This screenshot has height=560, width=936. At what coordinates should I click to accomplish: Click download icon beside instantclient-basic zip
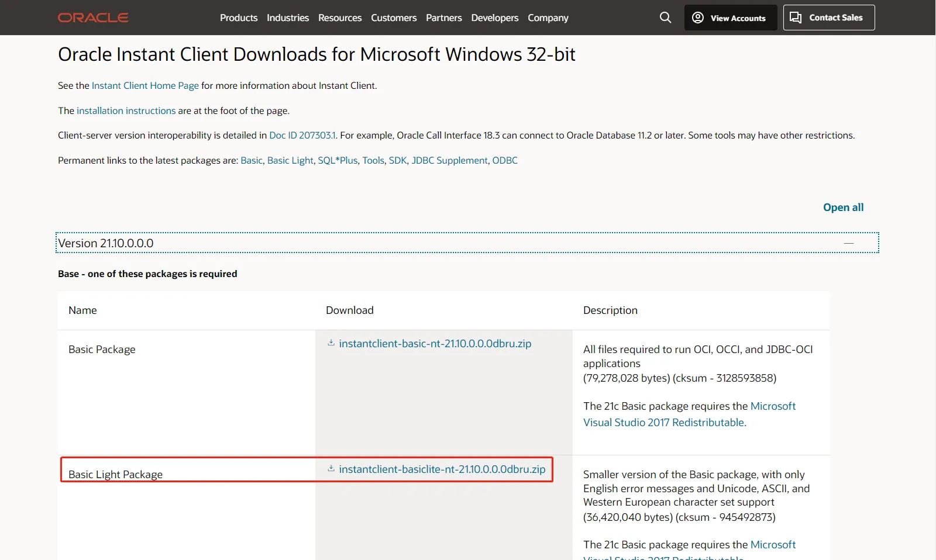pyautogui.click(x=331, y=343)
